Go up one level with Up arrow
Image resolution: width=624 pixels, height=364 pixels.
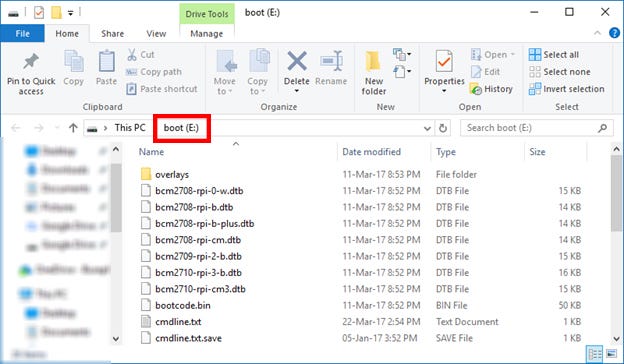pos(73,128)
